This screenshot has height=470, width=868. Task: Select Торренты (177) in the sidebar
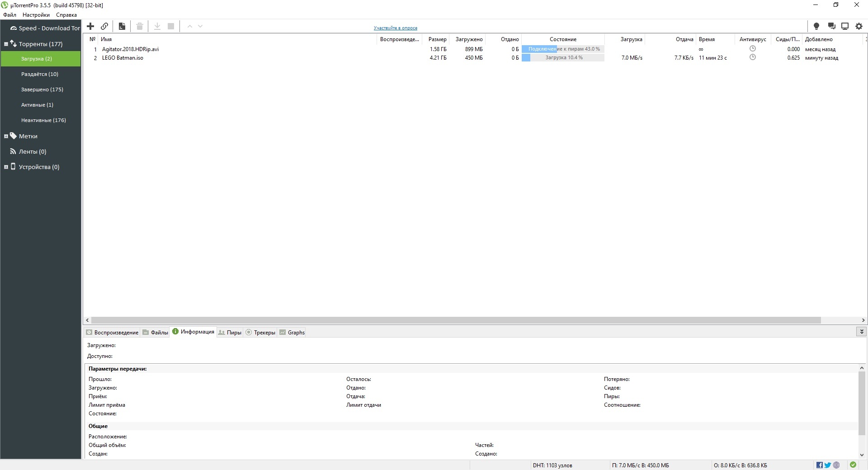[41, 44]
